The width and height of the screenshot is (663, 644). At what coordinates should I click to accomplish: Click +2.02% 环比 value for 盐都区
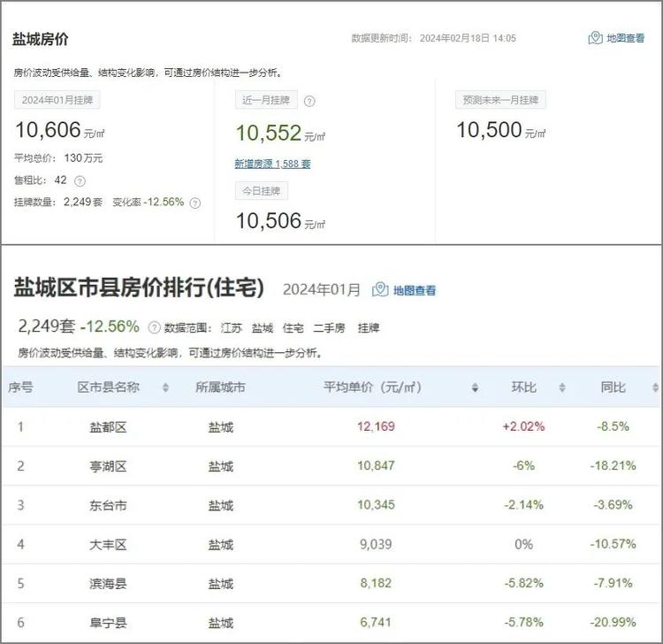(523, 426)
